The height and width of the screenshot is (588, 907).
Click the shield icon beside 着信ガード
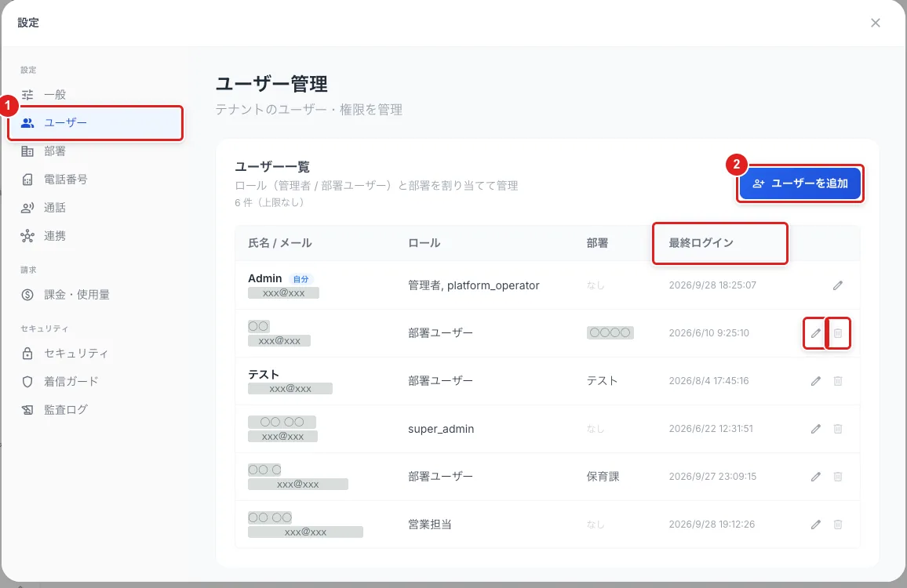point(27,382)
